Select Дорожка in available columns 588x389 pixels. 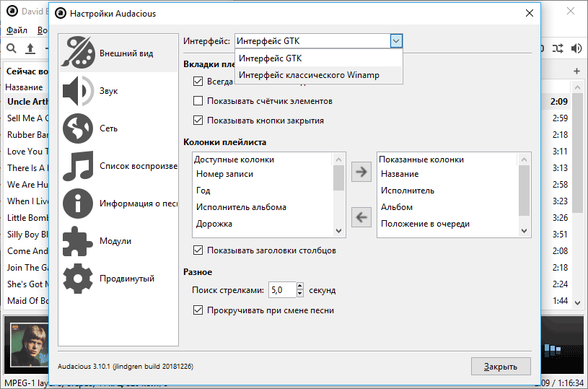263,224
